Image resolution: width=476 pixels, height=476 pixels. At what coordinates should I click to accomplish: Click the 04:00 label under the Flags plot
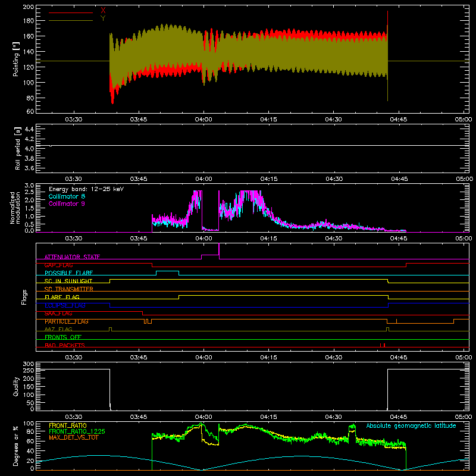point(203,358)
